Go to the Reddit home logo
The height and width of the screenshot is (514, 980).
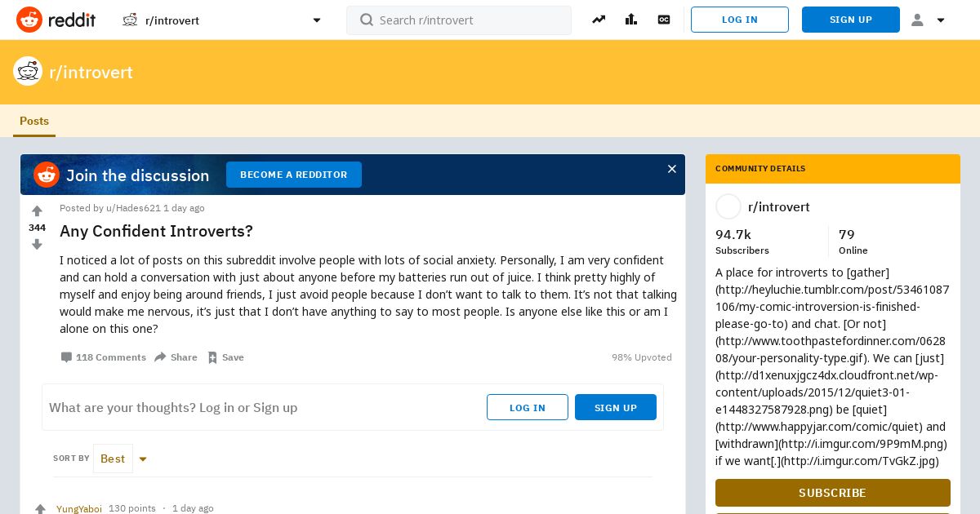pos(56,20)
